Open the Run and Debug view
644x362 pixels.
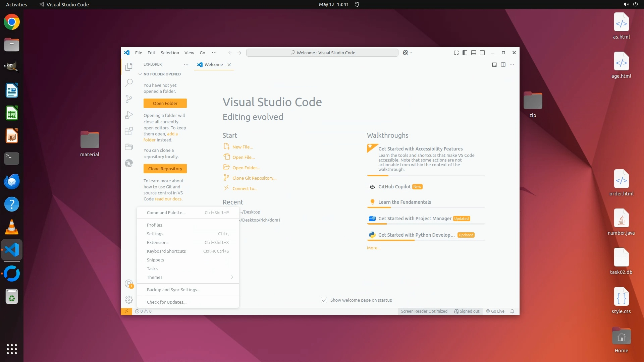point(129,115)
